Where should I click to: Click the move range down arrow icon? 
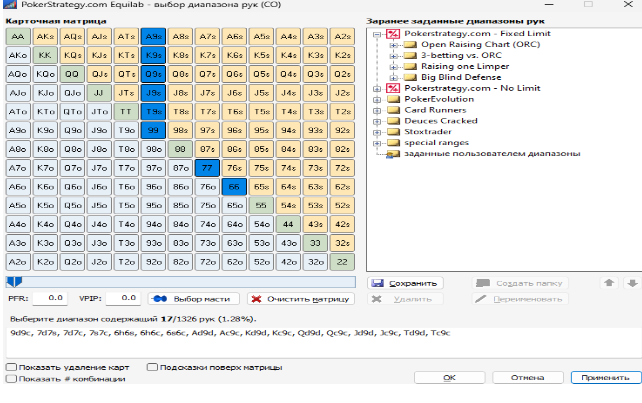pyautogui.click(x=632, y=283)
